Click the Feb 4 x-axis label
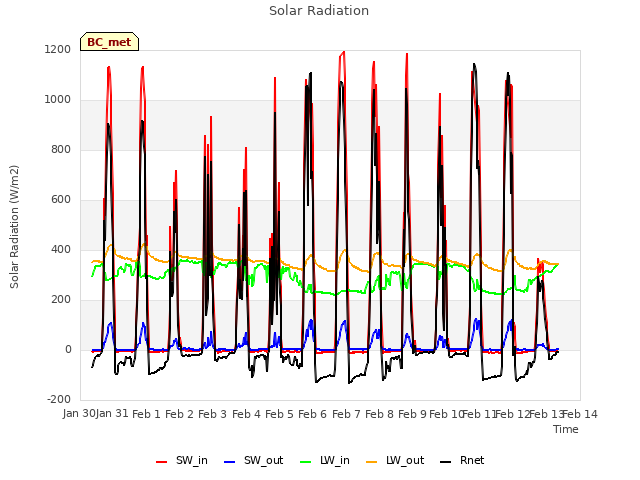This screenshot has height=480, width=640. tap(246, 414)
